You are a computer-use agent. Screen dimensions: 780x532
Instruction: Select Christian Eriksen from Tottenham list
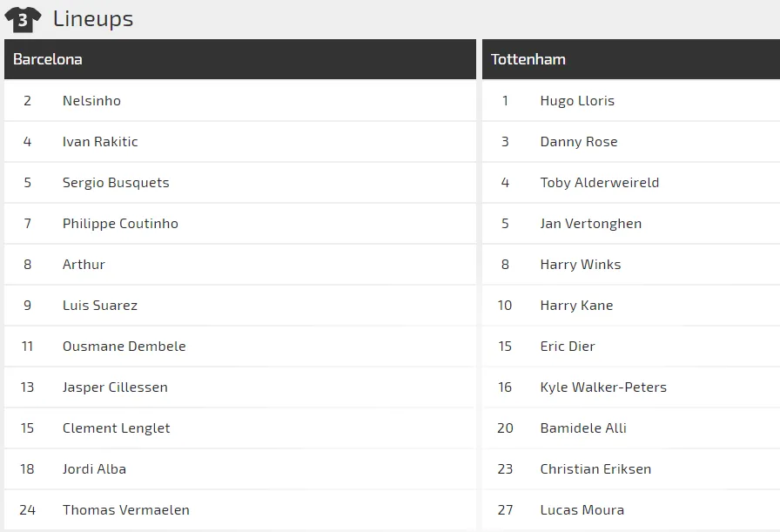(595, 469)
